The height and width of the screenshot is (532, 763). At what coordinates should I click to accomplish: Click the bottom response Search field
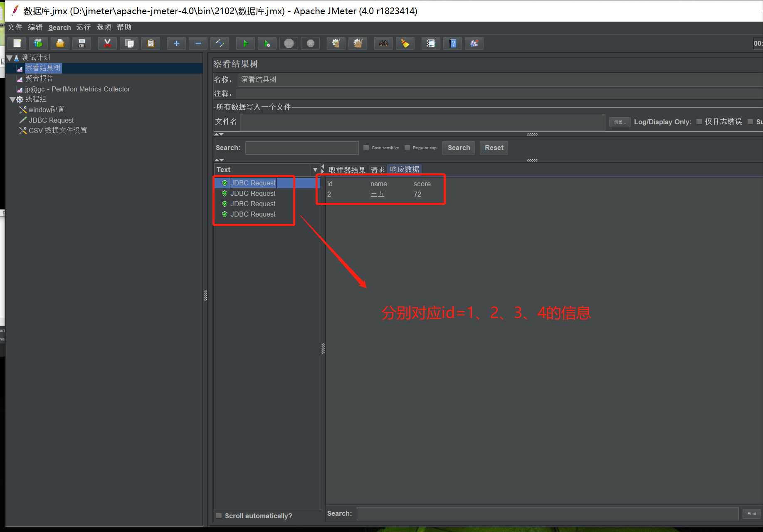coord(548,514)
